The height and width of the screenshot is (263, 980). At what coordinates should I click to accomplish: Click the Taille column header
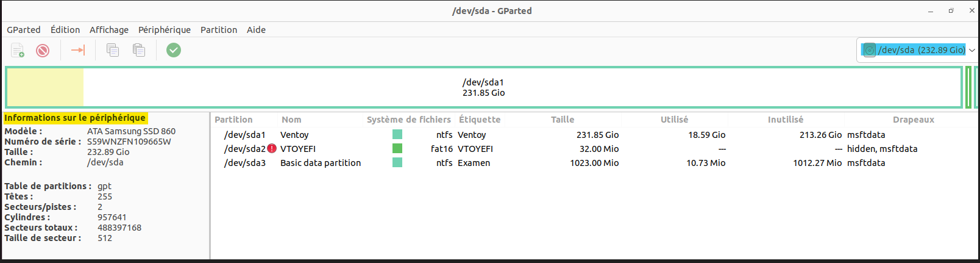point(563,120)
